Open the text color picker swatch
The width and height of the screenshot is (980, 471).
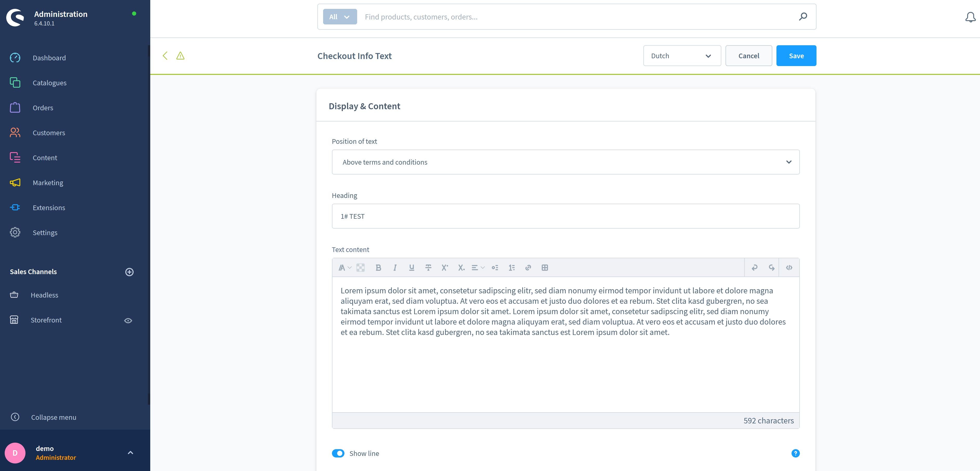coord(360,268)
